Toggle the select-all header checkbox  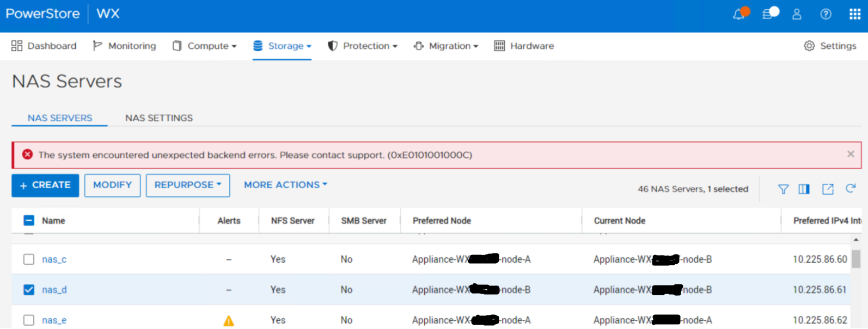[29, 220]
